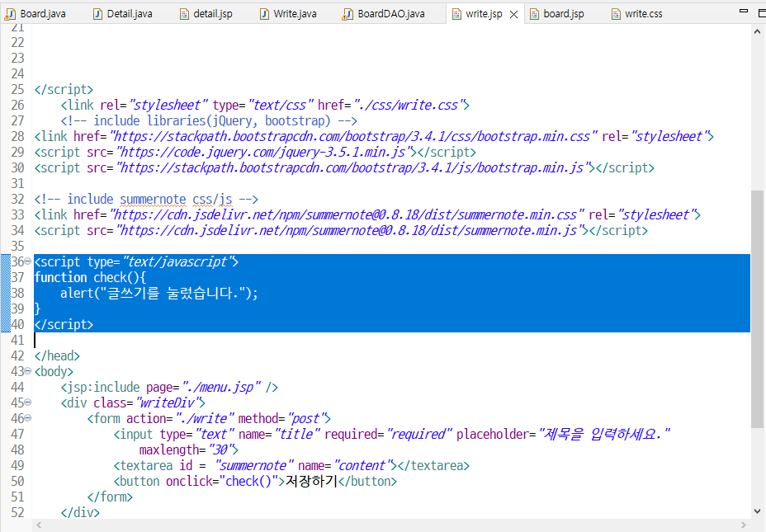Click the Detail.java file icon
The image size is (766, 532).
click(x=97, y=14)
